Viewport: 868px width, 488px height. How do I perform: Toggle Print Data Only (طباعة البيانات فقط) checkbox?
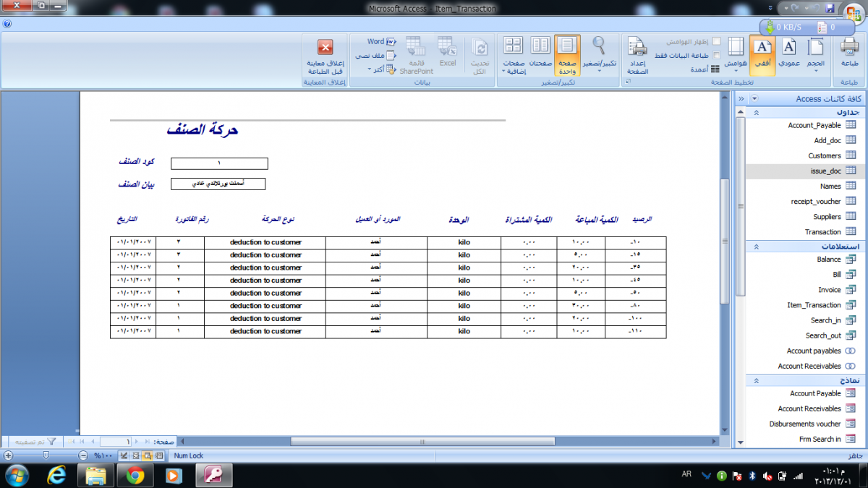click(x=716, y=55)
